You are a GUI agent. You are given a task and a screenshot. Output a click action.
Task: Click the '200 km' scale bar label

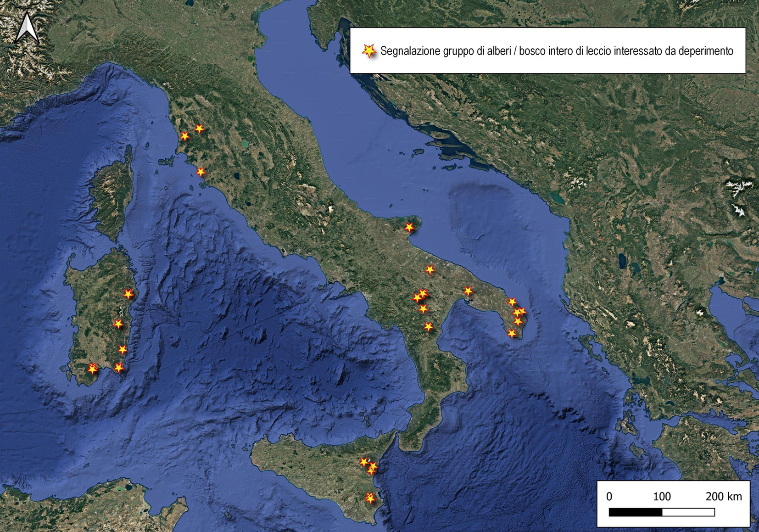(x=723, y=496)
